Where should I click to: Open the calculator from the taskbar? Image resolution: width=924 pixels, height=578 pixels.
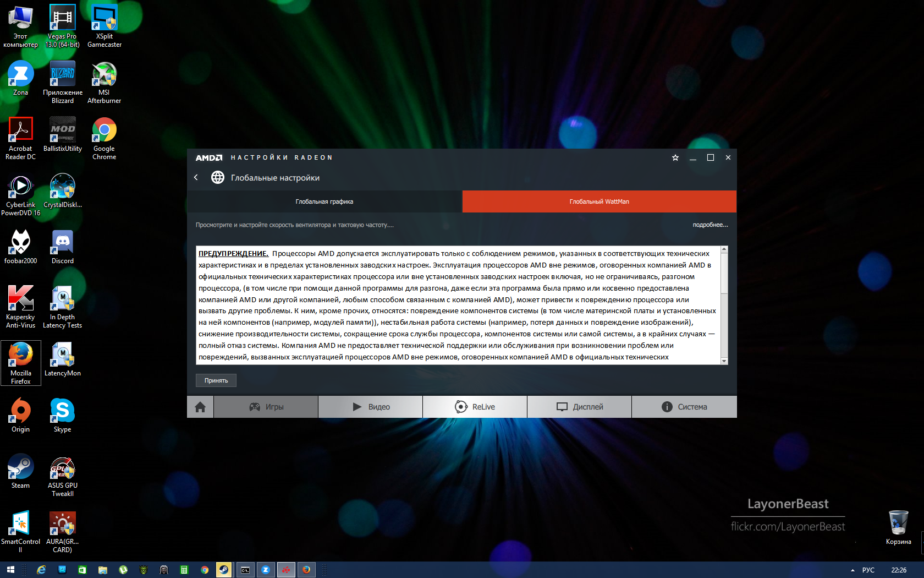(184, 570)
